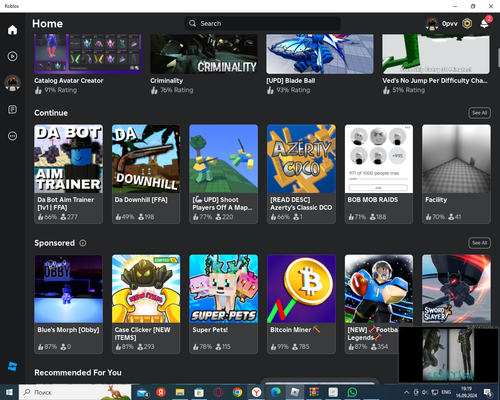Image resolution: width=500 pixels, height=400 pixels.
Task: Open Catalog Avatar Creator thumbnail
Action: 88,54
